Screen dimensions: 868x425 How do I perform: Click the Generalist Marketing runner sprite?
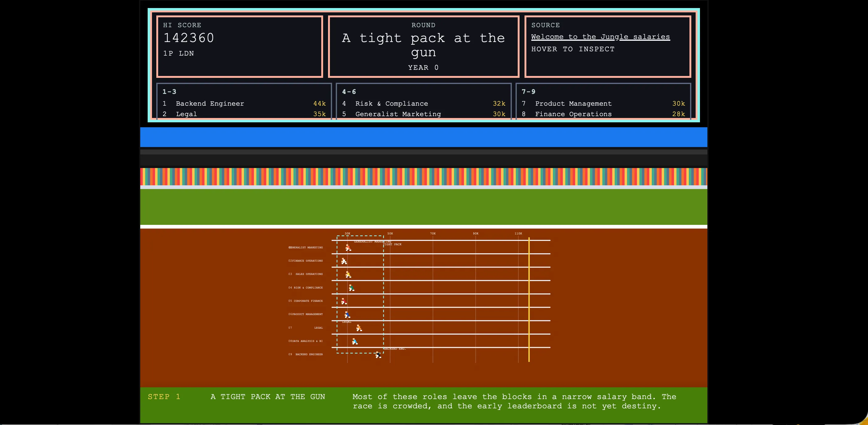tap(348, 248)
